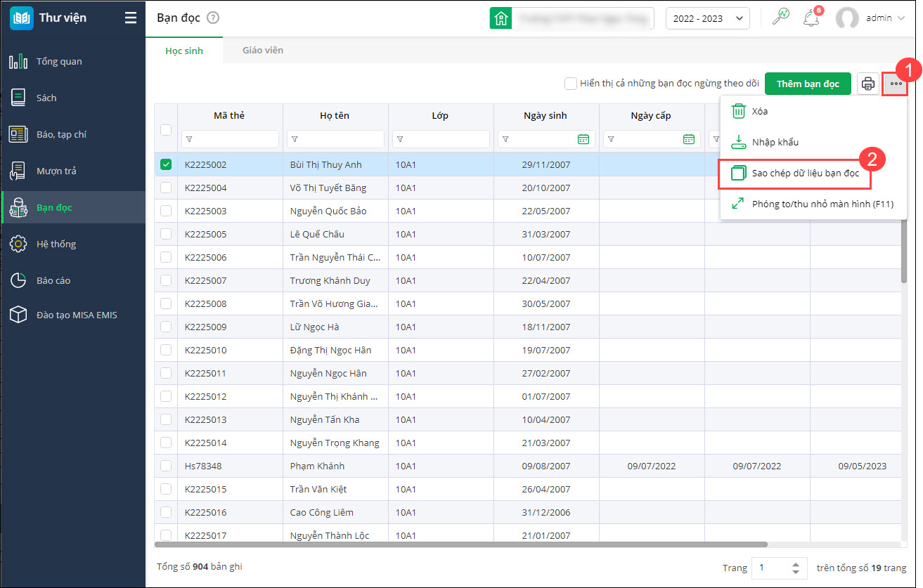
Task: Click the Thêm bạn đọc button
Action: (x=808, y=84)
